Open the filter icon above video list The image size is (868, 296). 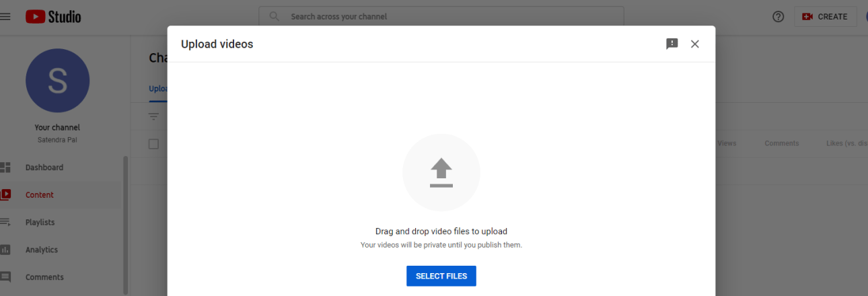pos(154,116)
